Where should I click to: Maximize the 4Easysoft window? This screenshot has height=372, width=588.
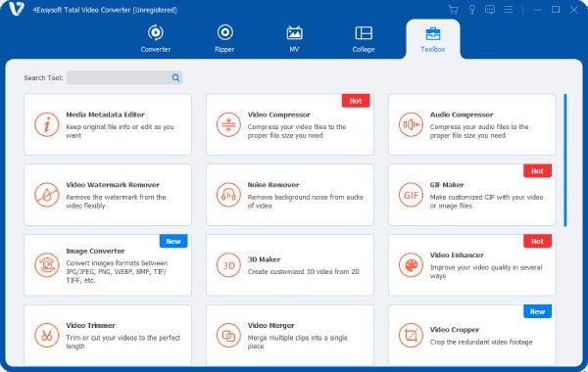[x=556, y=10]
